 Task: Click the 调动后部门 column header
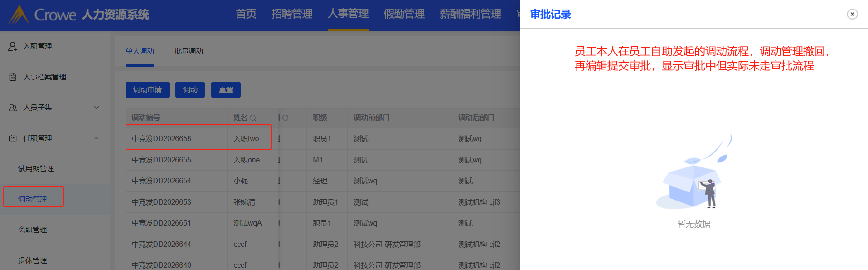point(476,118)
